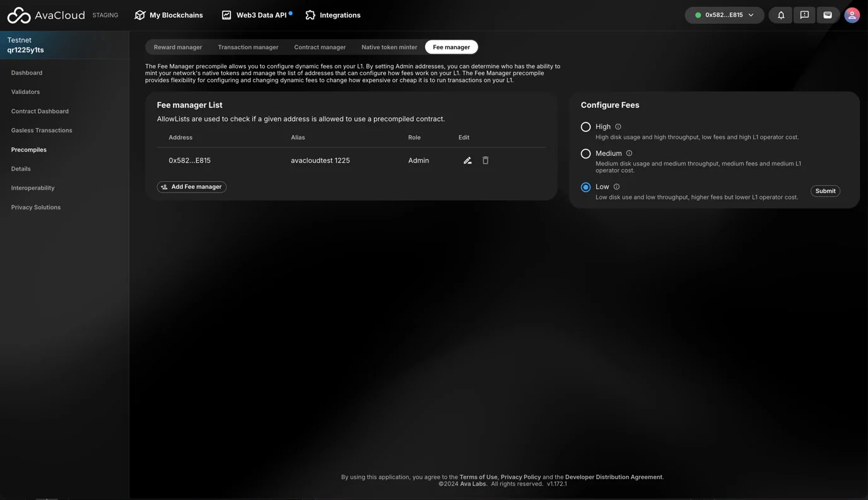Viewport: 868px width, 500px height.
Task: Select the Medium fee configuration radio
Action: tap(585, 153)
